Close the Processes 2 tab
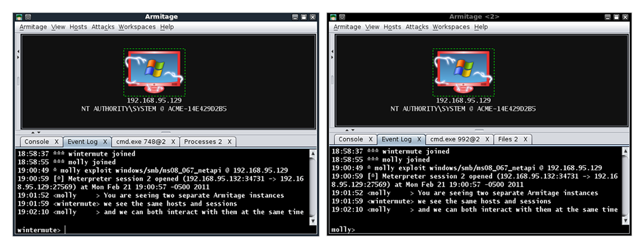This screenshot has width=644, height=248. tap(229, 141)
